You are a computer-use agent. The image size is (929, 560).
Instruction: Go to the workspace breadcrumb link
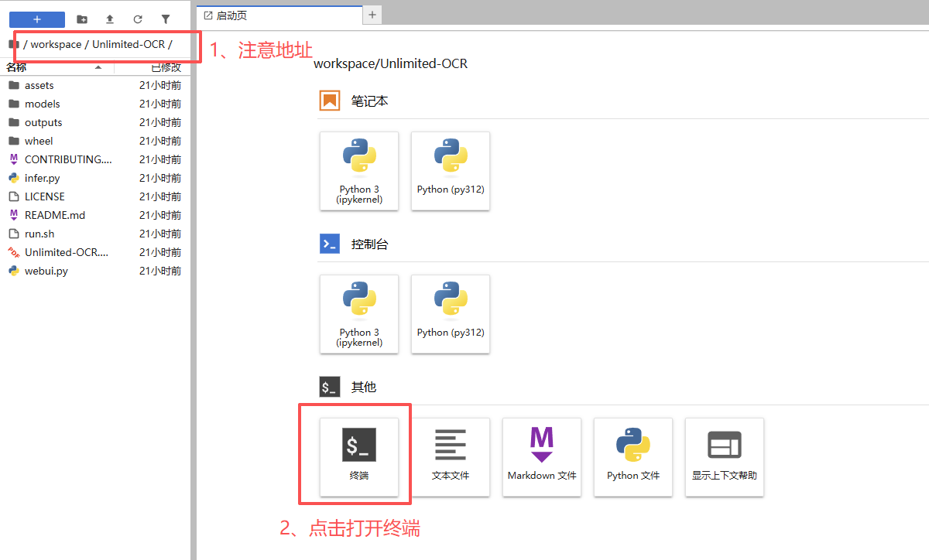[56, 44]
